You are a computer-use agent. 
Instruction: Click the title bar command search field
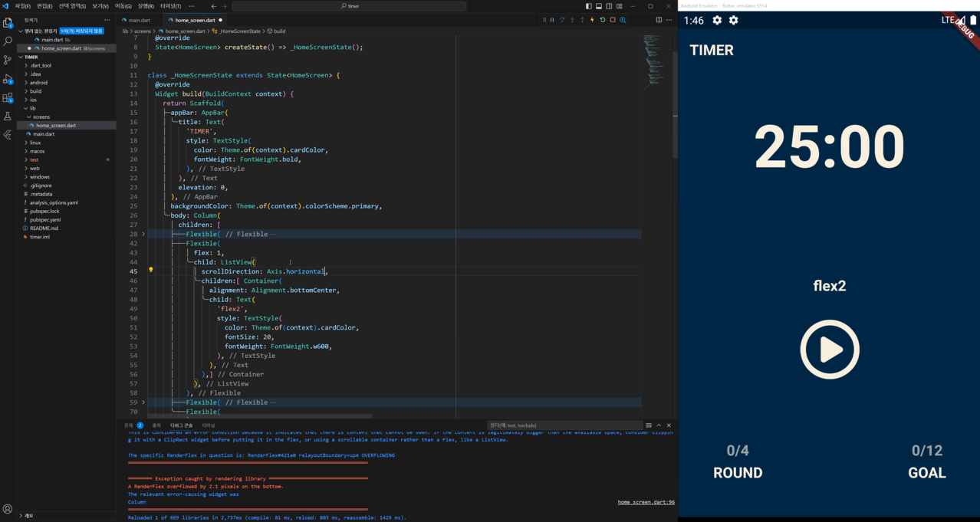coord(349,6)
